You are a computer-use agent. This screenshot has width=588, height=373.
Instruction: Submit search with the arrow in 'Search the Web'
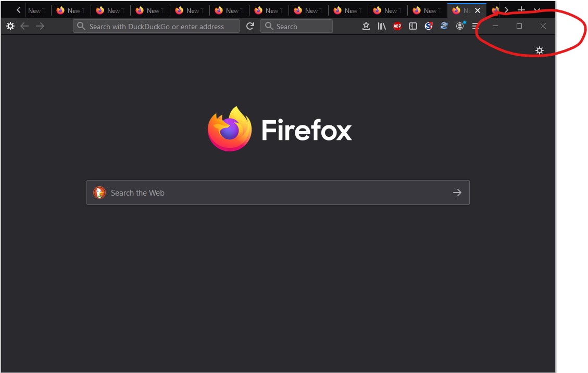457,192
